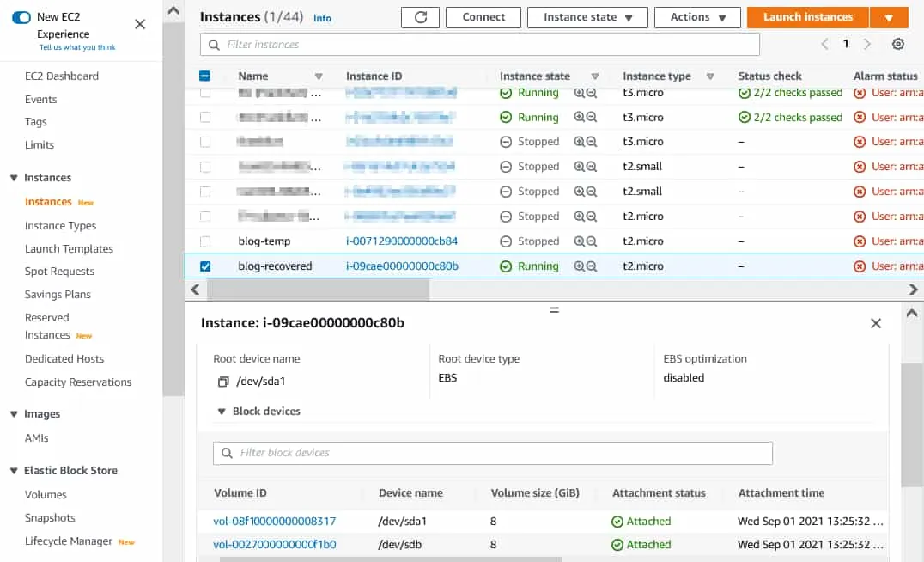This screenshot has height=562, width=924.
Task: Open table preferences with the gear icon
Action: [898, 43]
